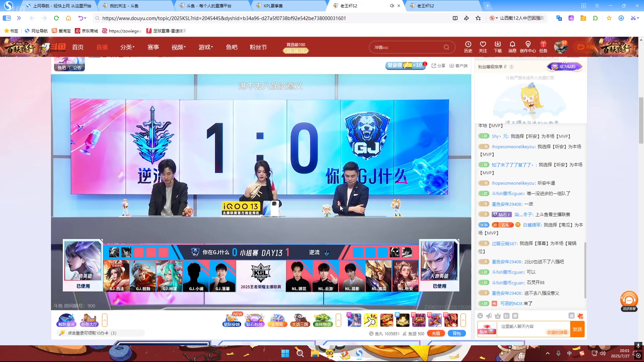Click the 充值 recharge button
The height and width of the screenshot is (362, 644).
[436, 334]
